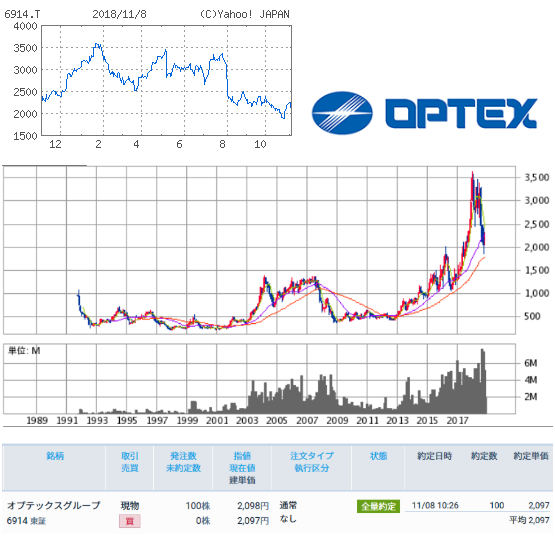Click the 平均 2,097 average price
The height and width of the screenshot is (542, 555).
529,520
